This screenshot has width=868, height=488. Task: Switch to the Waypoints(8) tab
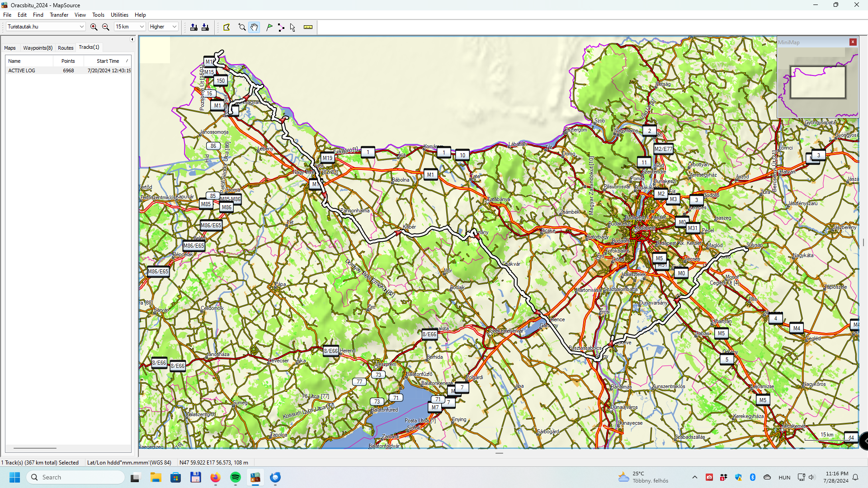click(x=38, y=48)
